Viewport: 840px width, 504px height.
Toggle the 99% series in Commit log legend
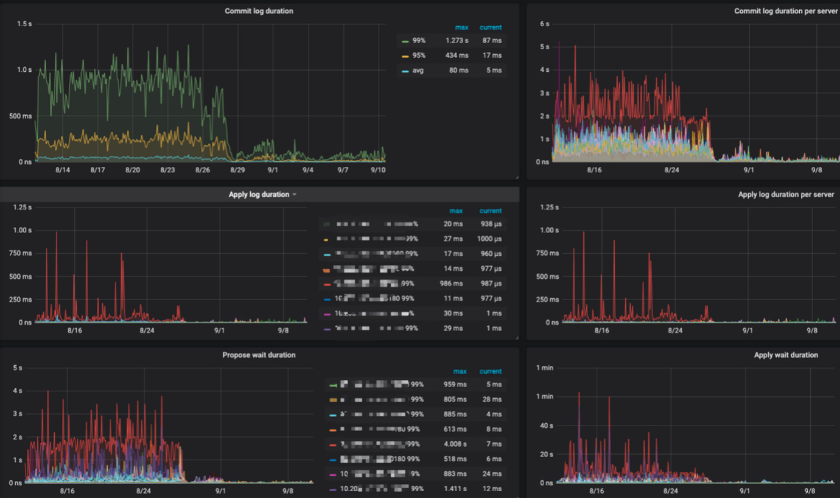[x=419, y=41]
